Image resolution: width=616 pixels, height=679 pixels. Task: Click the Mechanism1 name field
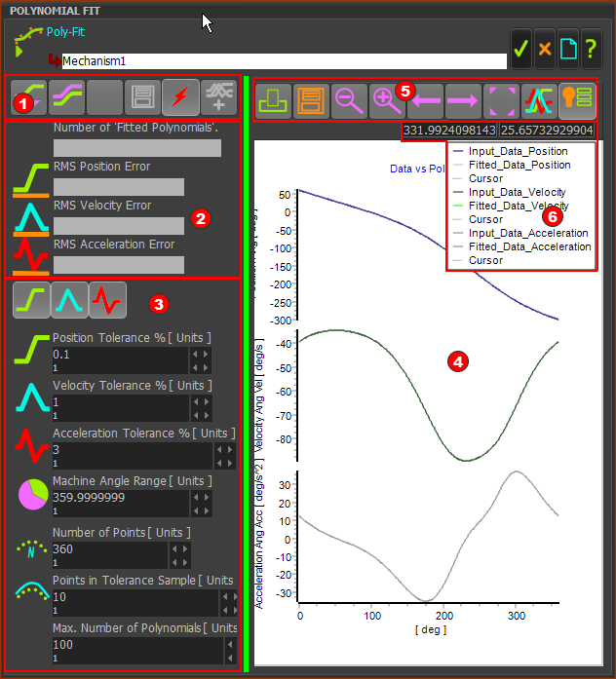click(285, 61)
